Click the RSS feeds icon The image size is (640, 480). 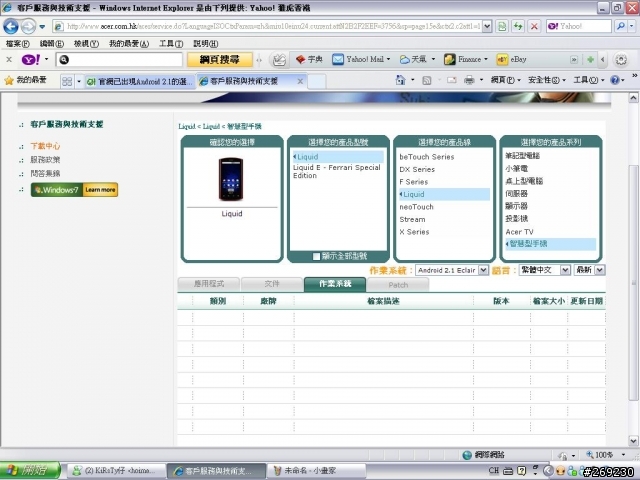(427, 80)
